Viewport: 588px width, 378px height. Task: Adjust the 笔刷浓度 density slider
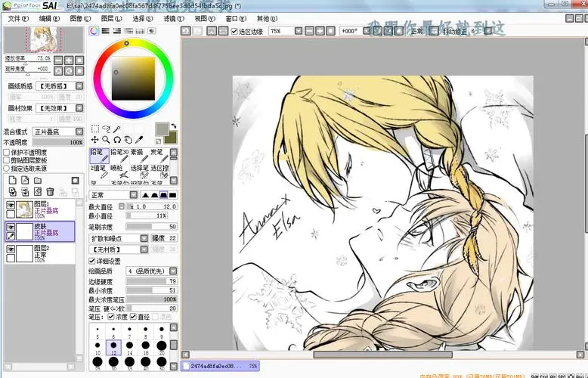pos(151,227)
